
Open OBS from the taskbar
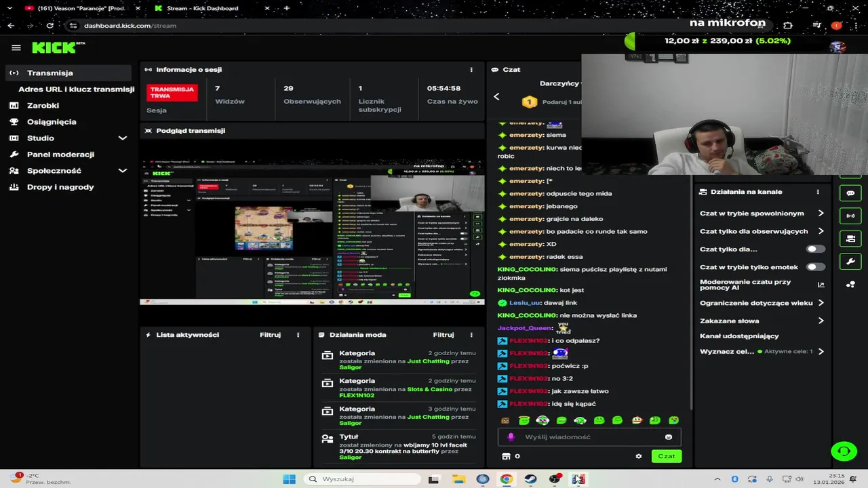pyautogui.click(x=554, y=479)
